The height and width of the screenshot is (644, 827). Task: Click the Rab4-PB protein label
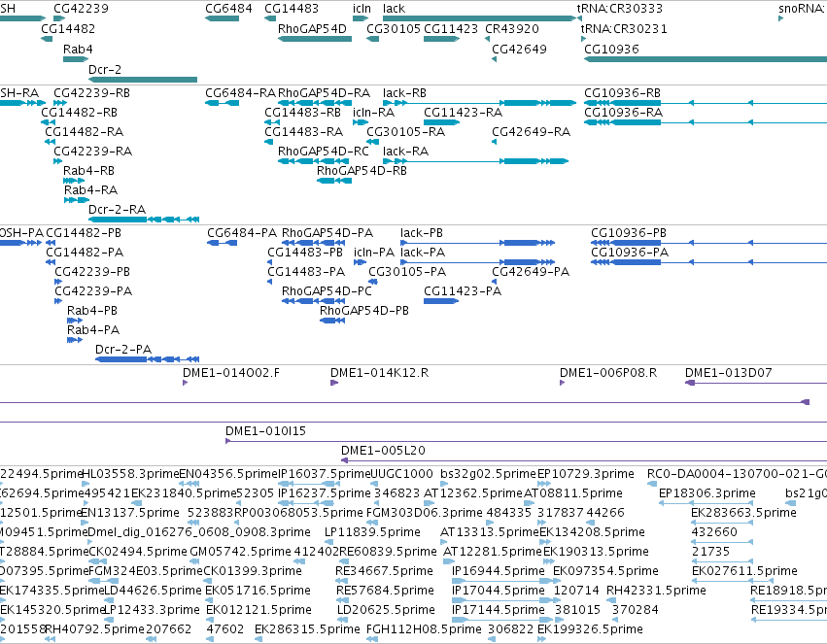(x=91, y=311)
